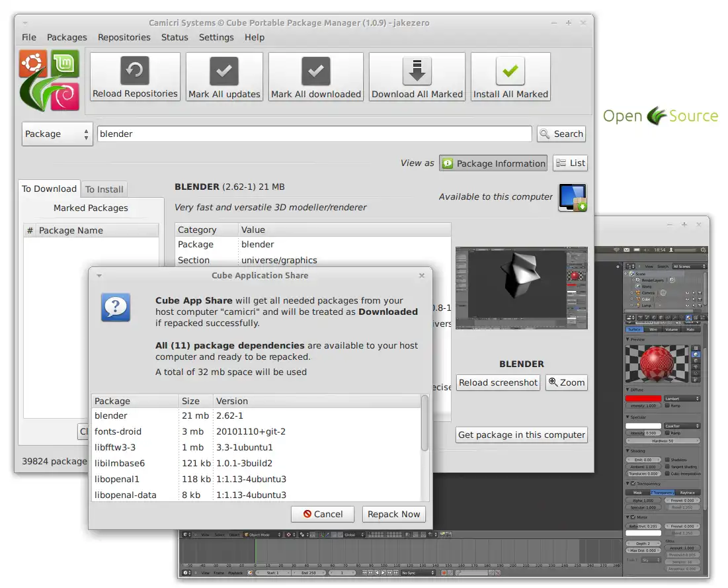
Task: Uncheck the Mirror panel checkbox in Blender
Action: [x=633, y=517]
